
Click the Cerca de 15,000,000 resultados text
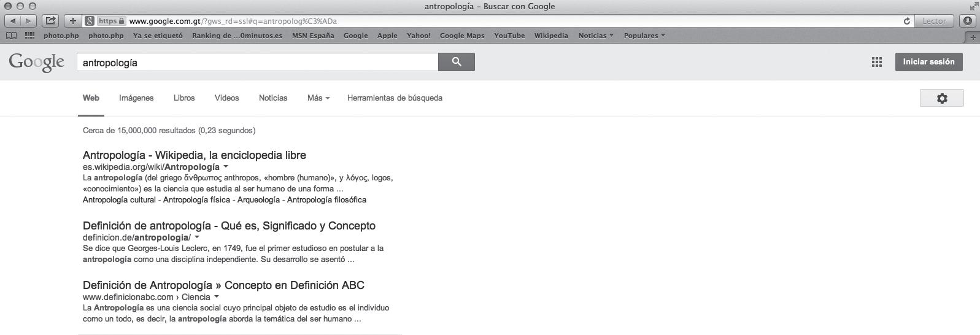point(169,131)
